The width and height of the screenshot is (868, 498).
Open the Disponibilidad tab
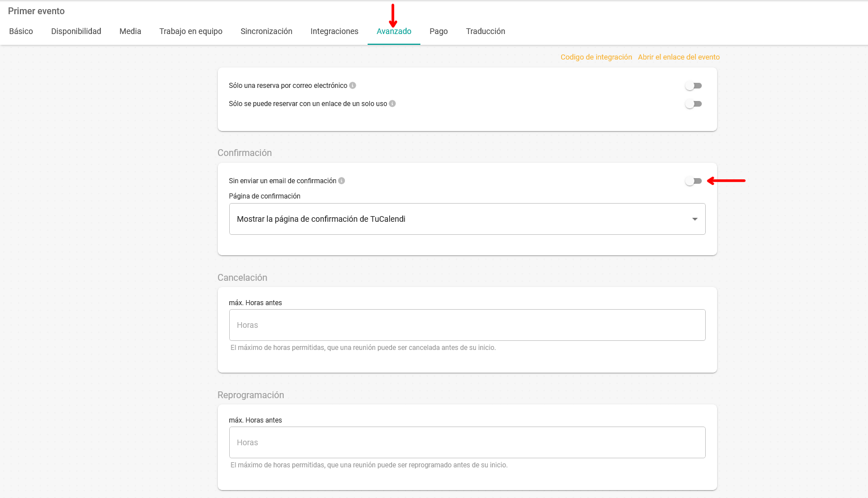click(76, 31)
